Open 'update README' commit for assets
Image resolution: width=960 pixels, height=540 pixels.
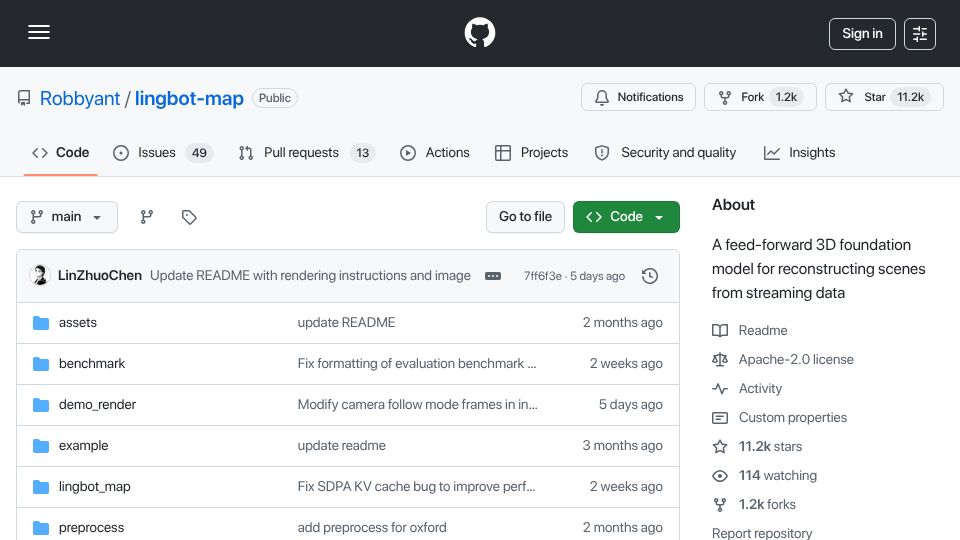coord(347,323)
